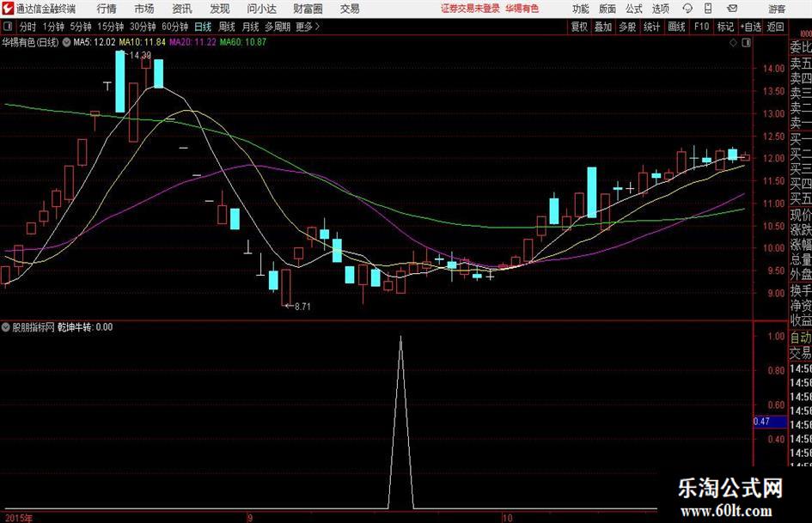This screenshot has width=812, height=523.
Task: Click the 华锡有色 stock name in title bar
Action: (522, 9)
